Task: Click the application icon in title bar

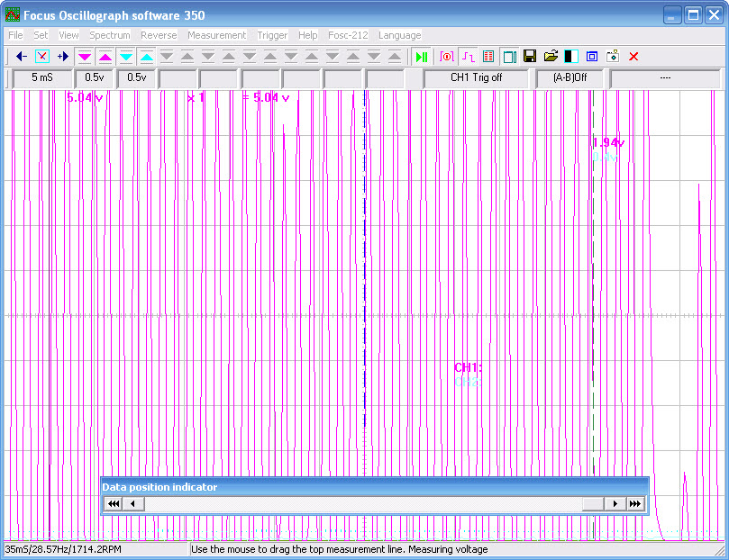Action: pyautogui.click(x=12, y=15)
